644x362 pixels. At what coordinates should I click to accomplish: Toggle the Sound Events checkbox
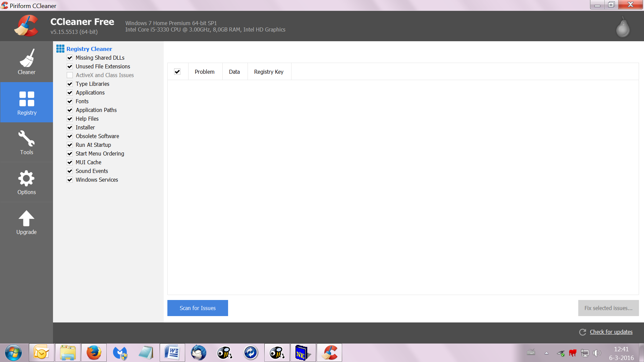[70, 171]
